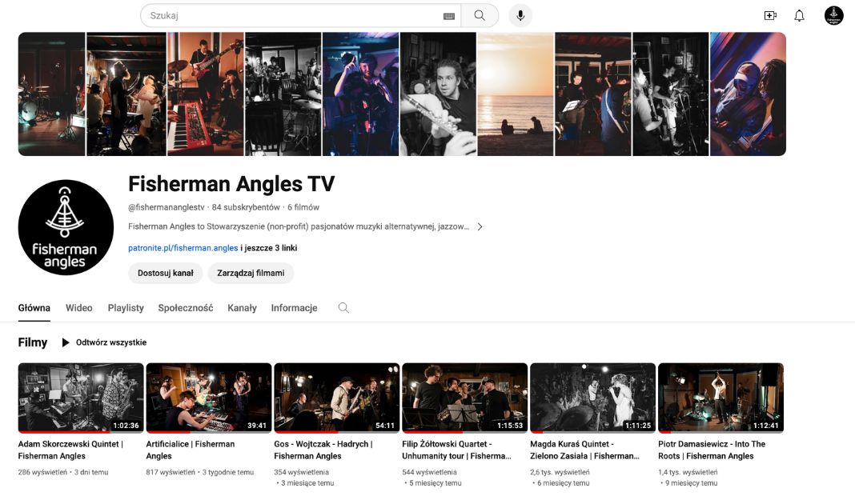The image size is (855, 504).
Task: Switch to the Playlisty tab
Action: [126, 308]
